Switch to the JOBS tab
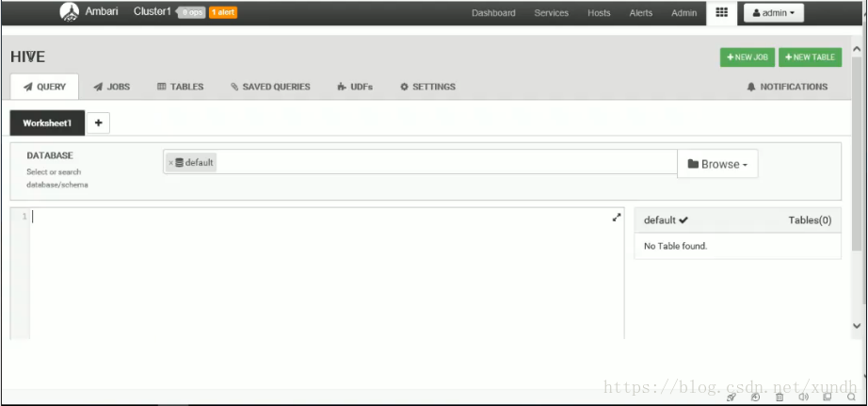Image resolution: width=868 pixels, height=406 pixels. [x=112, y=87]
